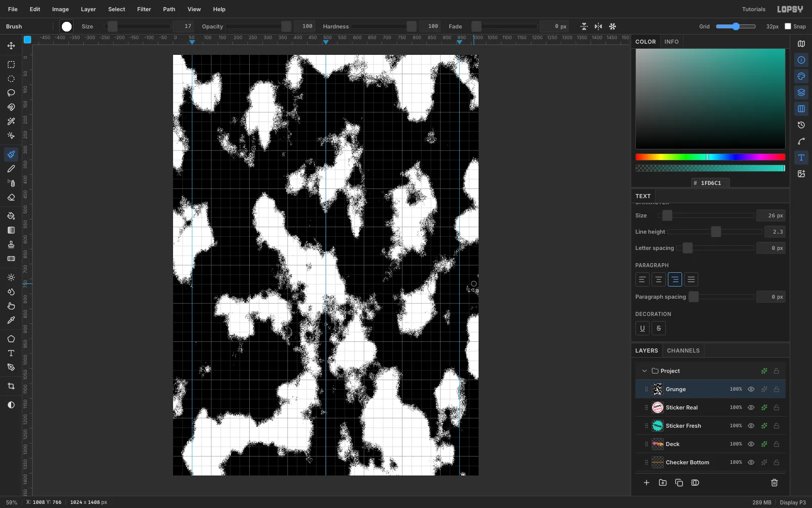Click the hex color input field
This screenshot has width=812, height=508.
tap(710, 183)
